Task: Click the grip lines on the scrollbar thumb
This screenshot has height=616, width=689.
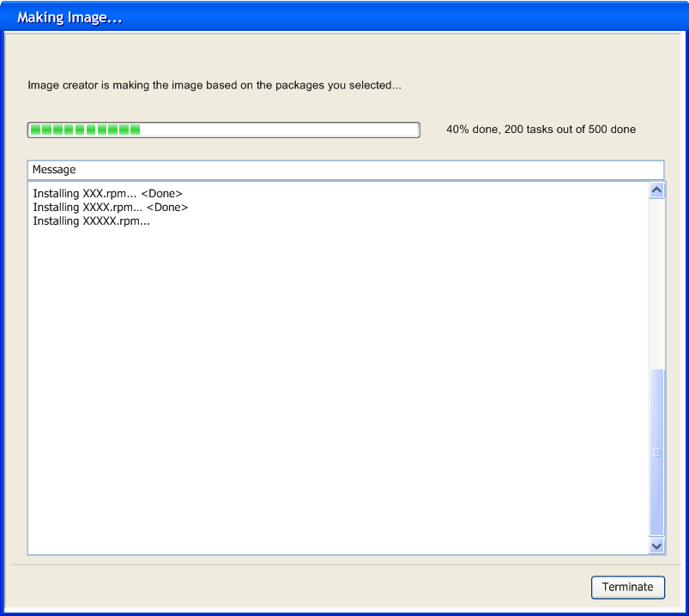Action: click(657, 452)
